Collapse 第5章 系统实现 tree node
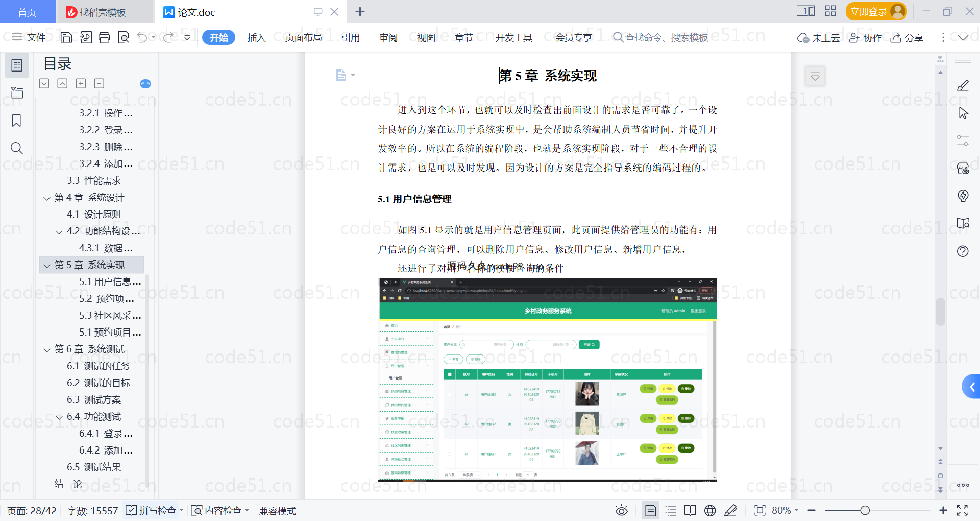The width and height of the screenshot is (980, 521). (47, 266)
